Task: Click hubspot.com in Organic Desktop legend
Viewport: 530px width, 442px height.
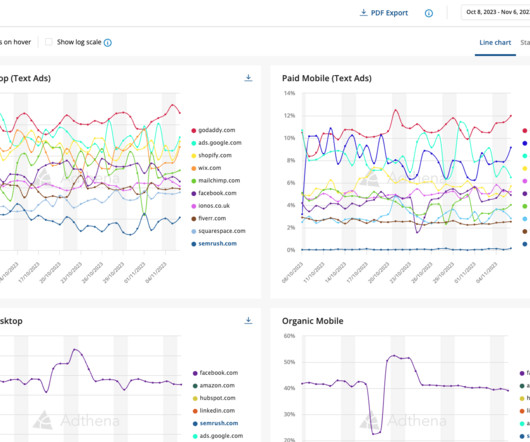Action: pyautogui.click(x=214, y=398)
